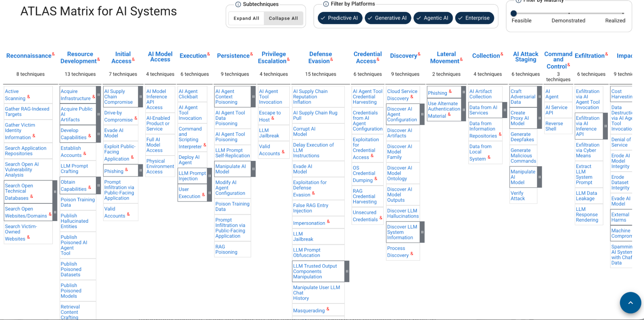The height and width of the screenshot is (320, 644).
Task: Toggle the Enterprise platform filter
Action: click(475, 18)
